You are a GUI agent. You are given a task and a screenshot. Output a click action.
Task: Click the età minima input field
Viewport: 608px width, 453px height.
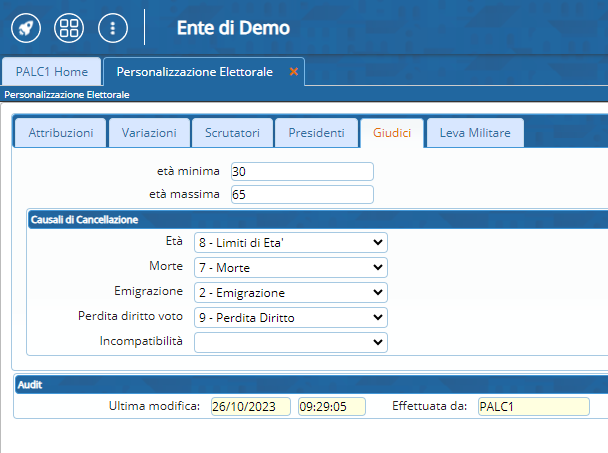click(x=301, y=172)
